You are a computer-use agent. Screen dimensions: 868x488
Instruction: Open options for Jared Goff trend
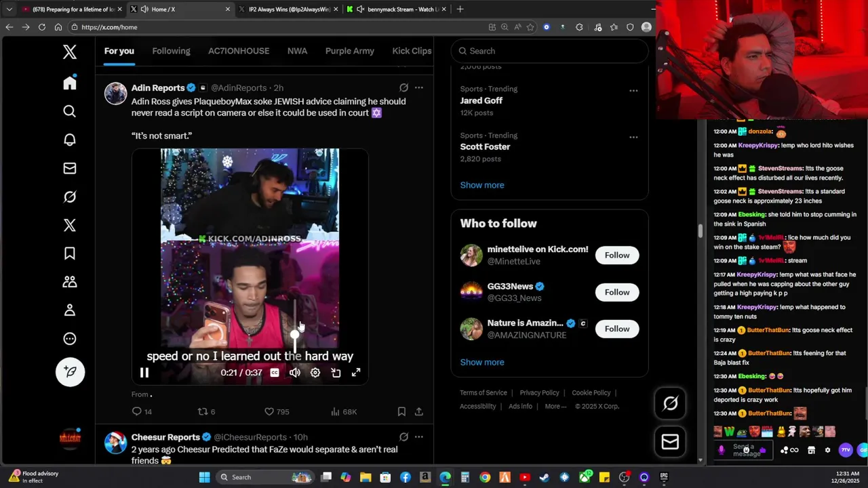click(633, 91)
